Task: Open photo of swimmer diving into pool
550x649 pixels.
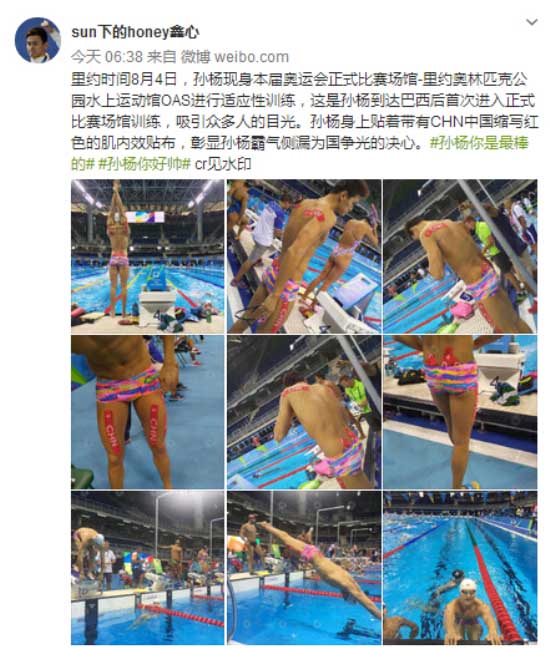Action: click(304, 568)
